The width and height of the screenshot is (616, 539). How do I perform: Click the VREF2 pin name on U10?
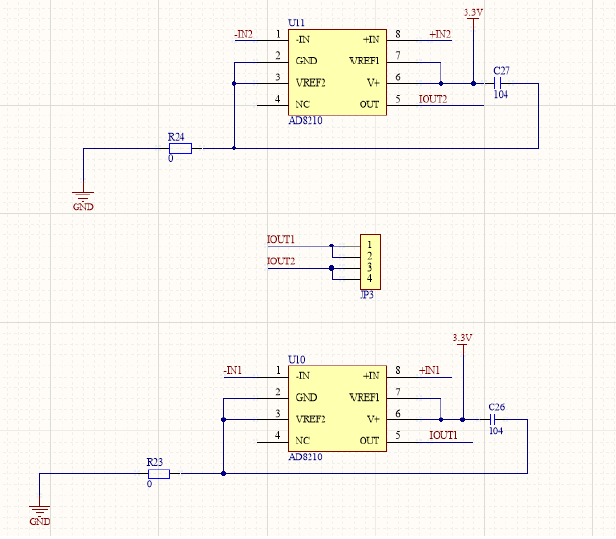(x=310, y=419)
